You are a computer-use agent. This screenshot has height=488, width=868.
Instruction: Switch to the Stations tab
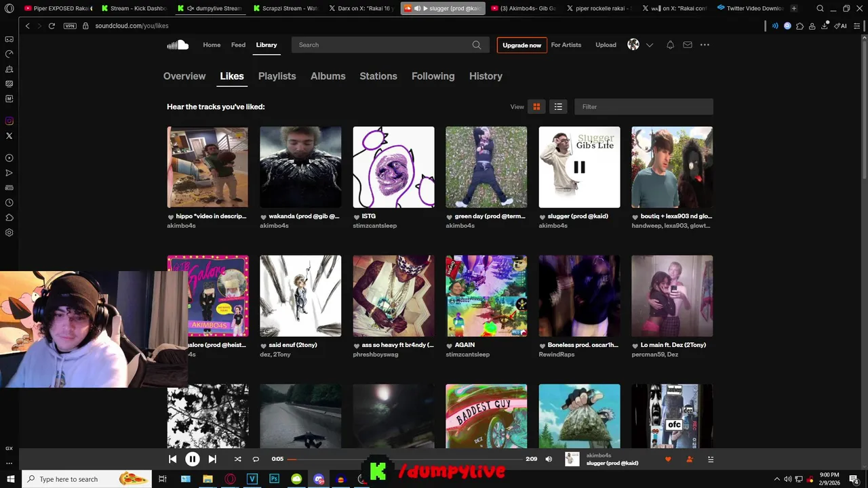tap(378, 76)
